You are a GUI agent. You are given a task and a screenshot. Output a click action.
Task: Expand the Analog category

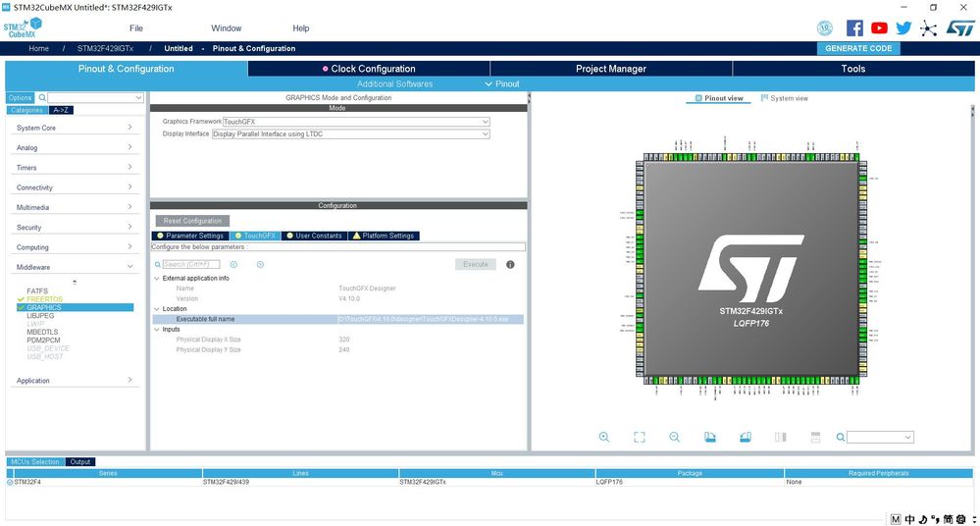74,147
